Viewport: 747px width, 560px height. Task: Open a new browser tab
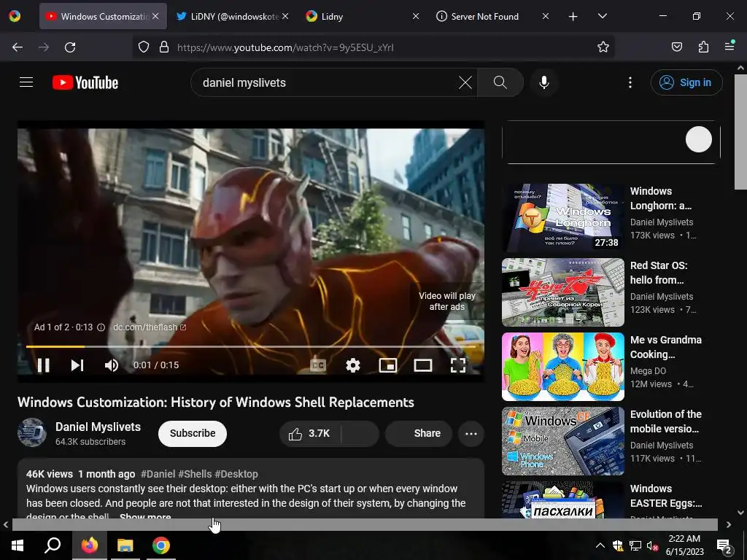coord(573,16)
